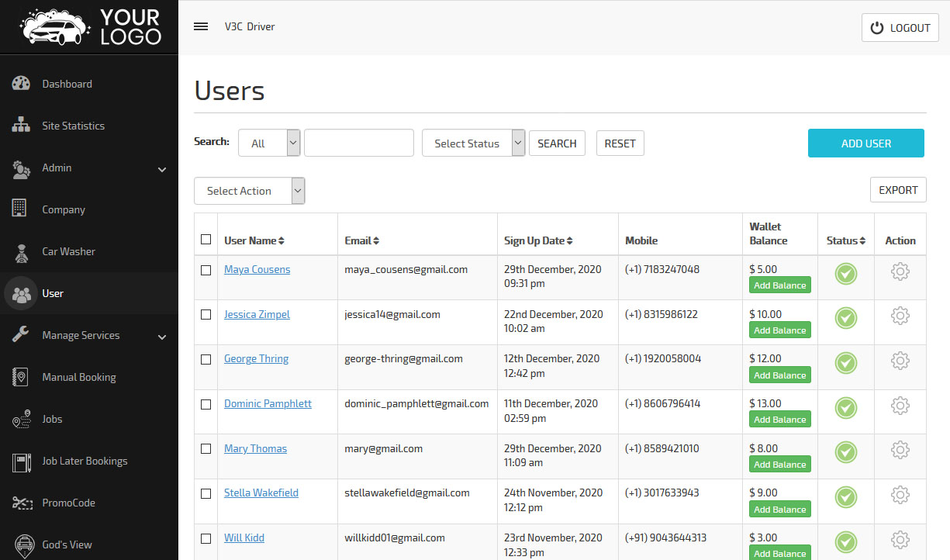Image resolution: width=950 pixels, height=560 pixels.
Task: Click green status checkmark for Jessica Zimpel
Action: pos(845,318)
